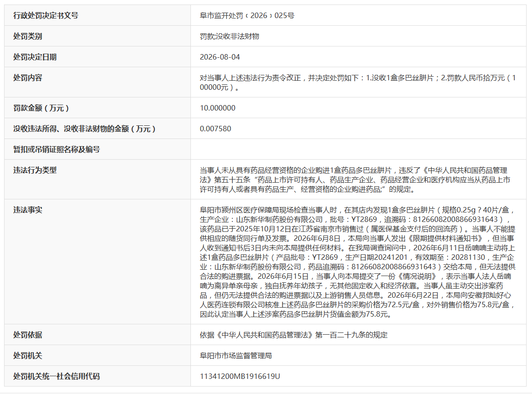This screenshot has width=532, height=401.
Task: Select the label 处罚依据
Action: click(x=28, y=335)
